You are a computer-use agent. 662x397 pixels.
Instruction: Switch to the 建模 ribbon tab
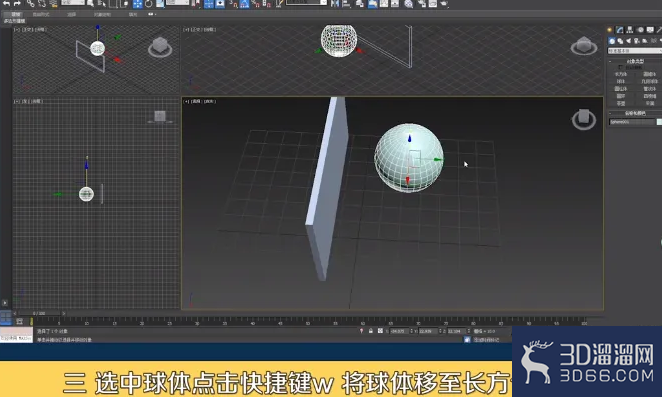click(x=16, y=14)
